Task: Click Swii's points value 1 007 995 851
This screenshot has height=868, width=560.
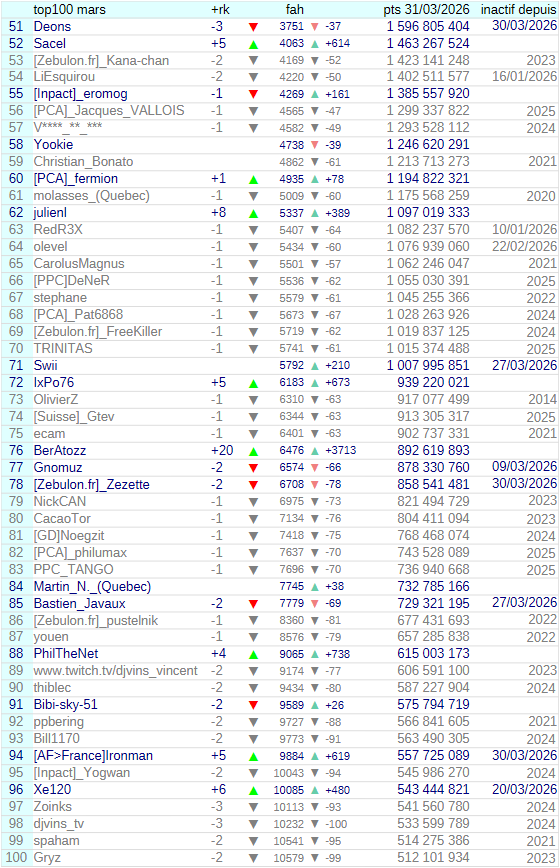Action: pyautogui.click(x=428, y=365)
